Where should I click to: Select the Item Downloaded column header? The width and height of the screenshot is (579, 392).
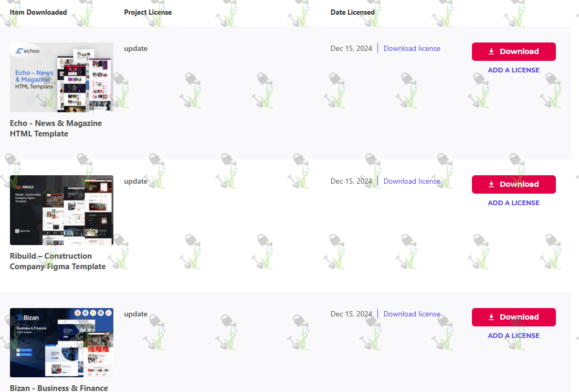click(38, 12)
